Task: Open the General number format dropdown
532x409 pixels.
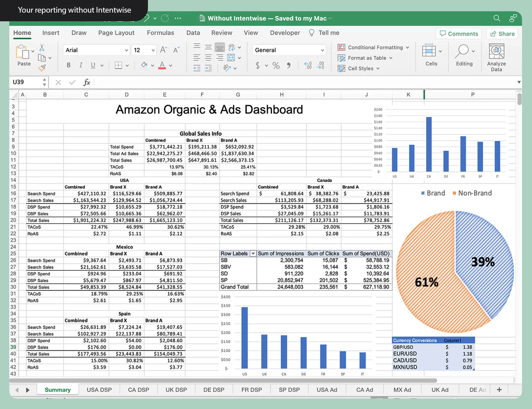Action: [x=322, y=50]
